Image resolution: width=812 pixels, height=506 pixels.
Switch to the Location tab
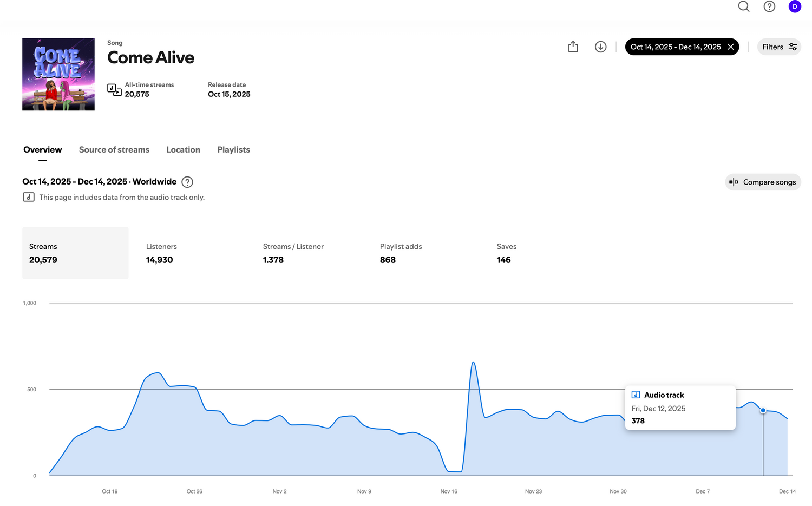183,150
